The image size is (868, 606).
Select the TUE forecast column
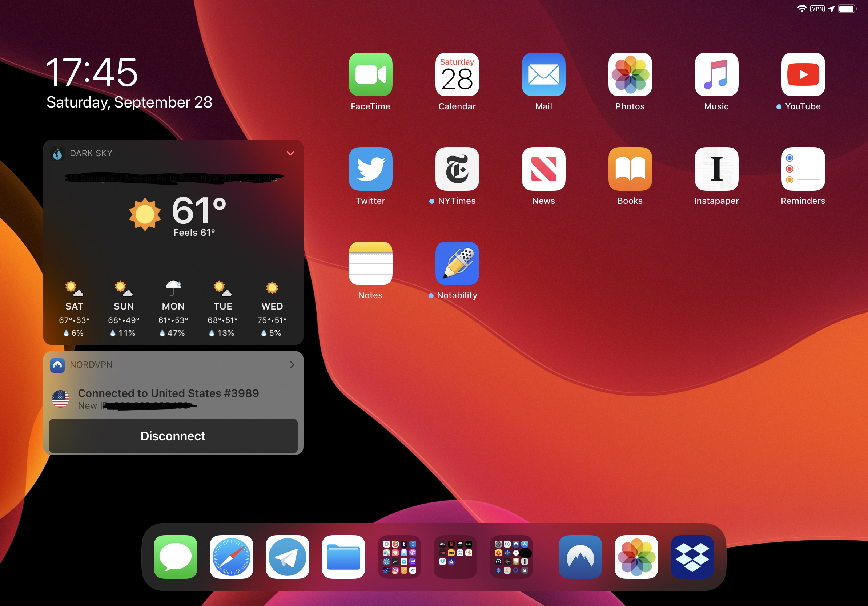click(223, 309)
